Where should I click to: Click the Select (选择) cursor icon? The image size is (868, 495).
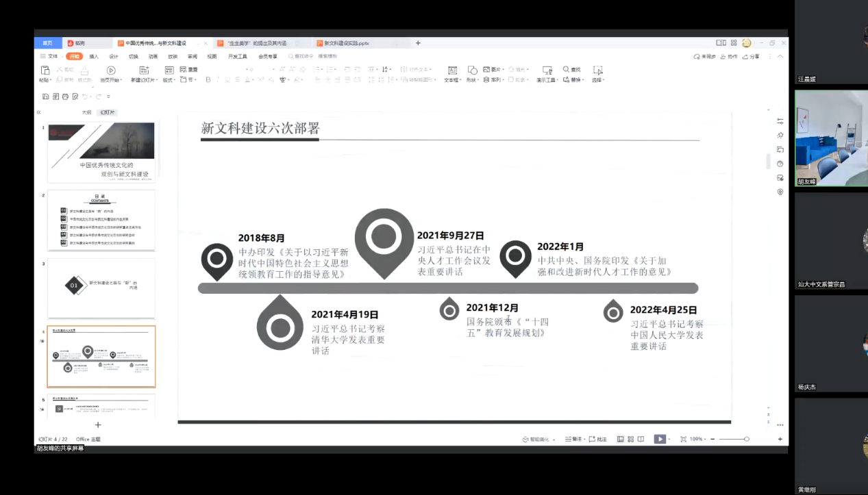(597, 70)
